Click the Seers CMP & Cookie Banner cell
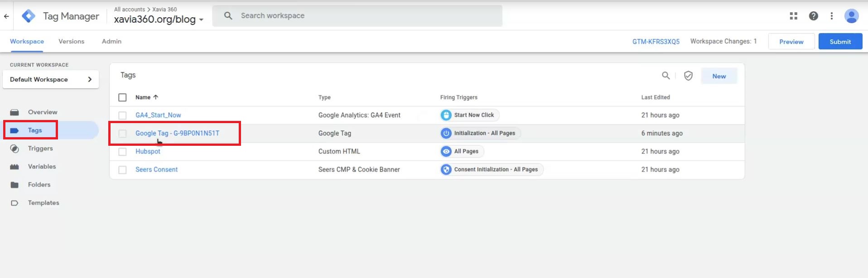This screenshot has width=868, height=278. (359, 169)
